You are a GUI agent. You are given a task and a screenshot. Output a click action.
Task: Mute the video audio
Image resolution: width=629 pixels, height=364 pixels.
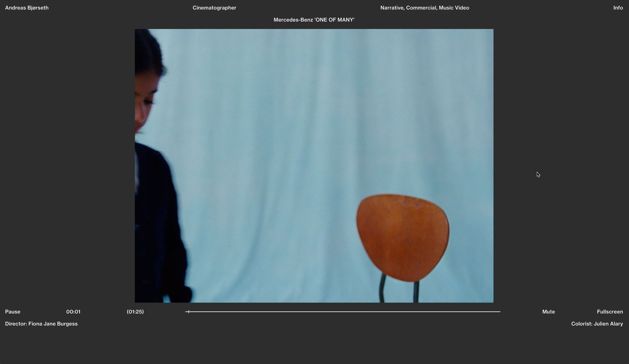pos(548,312)
